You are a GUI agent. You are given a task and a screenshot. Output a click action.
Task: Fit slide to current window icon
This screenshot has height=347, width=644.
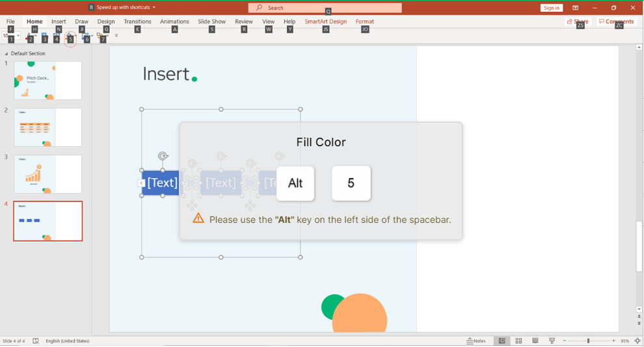coord(637,341)
